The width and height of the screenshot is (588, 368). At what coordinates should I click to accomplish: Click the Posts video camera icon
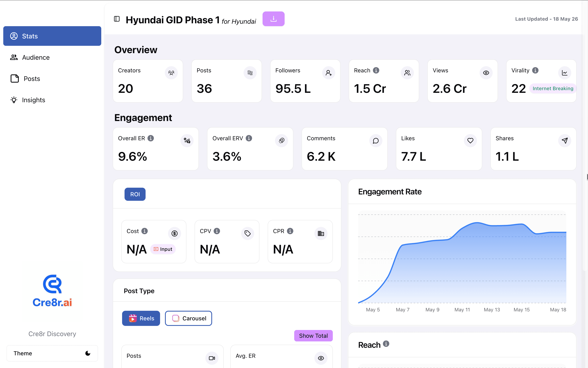[212, 358]
